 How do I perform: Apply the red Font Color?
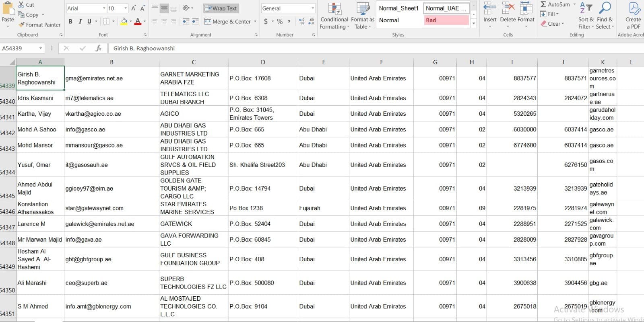138,22
